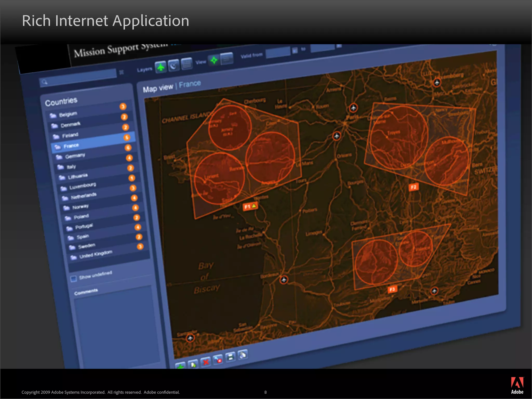Click the Channel Islands circle in zone F1
Image resolution: width=532 pixels, height=399 pixels.
[230, 128]
